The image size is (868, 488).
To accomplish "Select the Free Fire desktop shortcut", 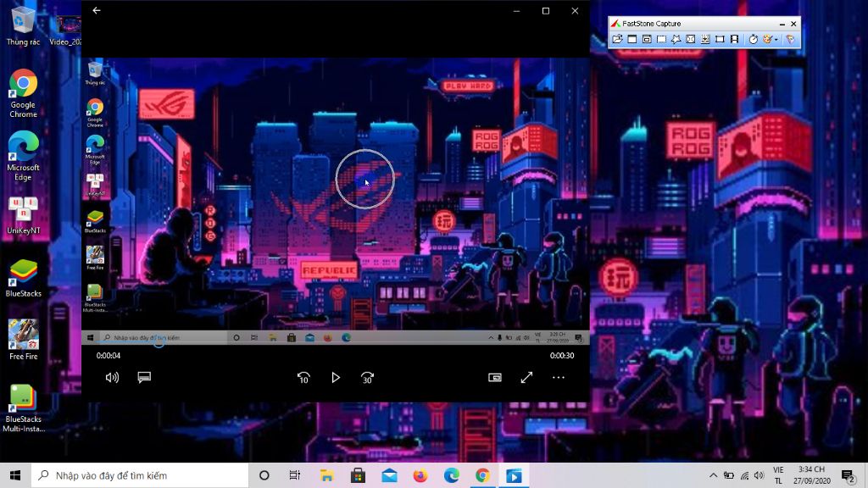I will point(23,341).
